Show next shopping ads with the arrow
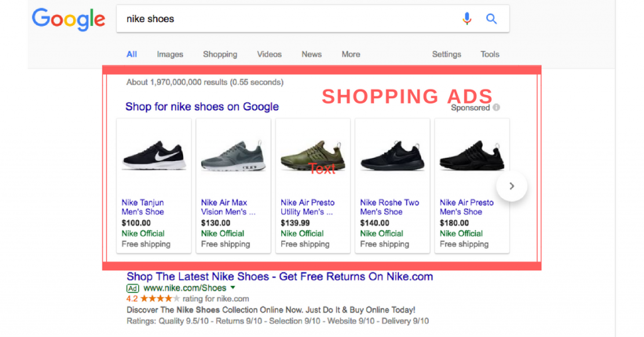 click(511, 186)
